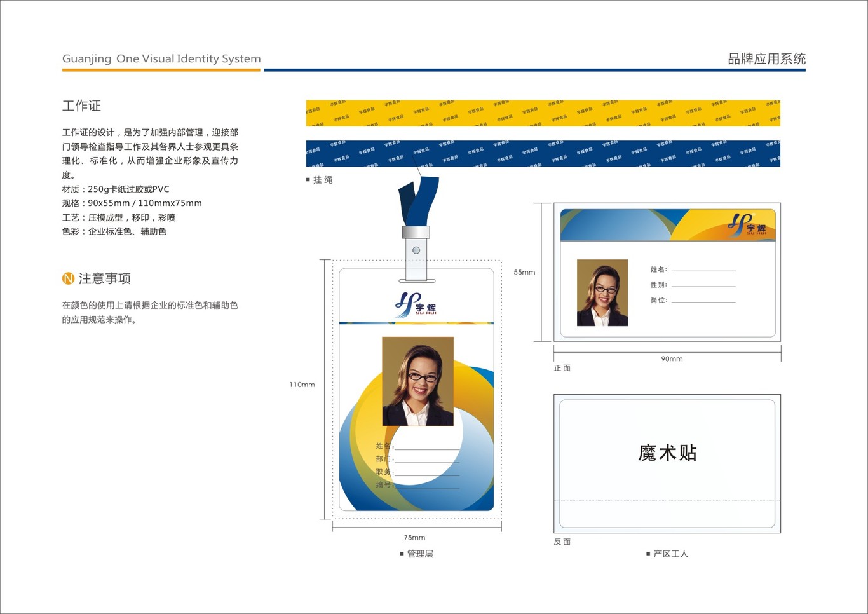Click the portrait photo on the vertical badge
Viewport: 868px width, 614px height.
click(418, 381)
